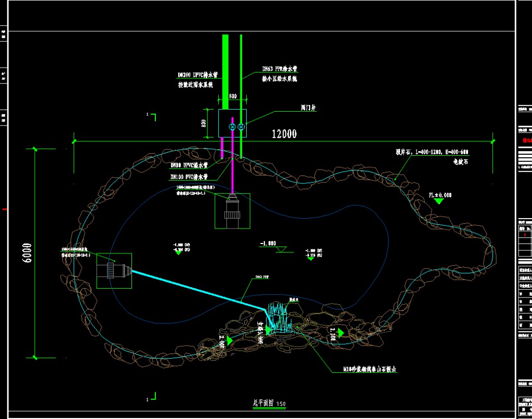Select the cyan diagonal pump pipe line
The height and width of the screenshot is (419, 532).
tap(197, 290)
